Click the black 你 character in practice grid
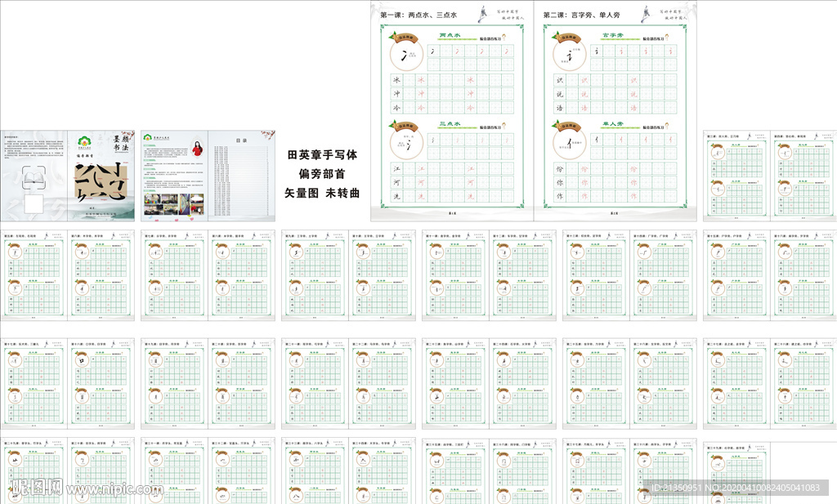 coord(560,182)
